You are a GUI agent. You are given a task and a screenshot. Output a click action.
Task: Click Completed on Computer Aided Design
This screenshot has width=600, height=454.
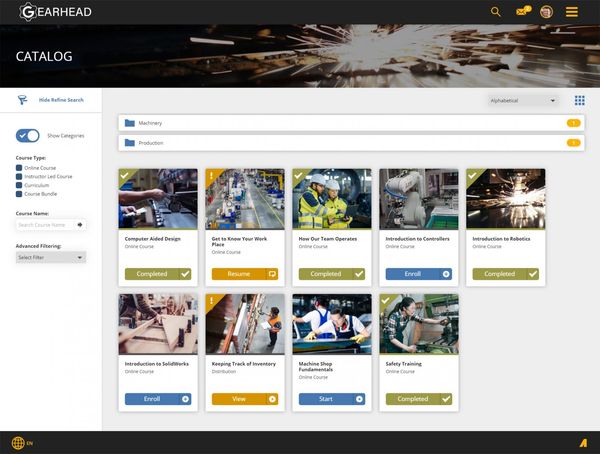pos(158,274)
